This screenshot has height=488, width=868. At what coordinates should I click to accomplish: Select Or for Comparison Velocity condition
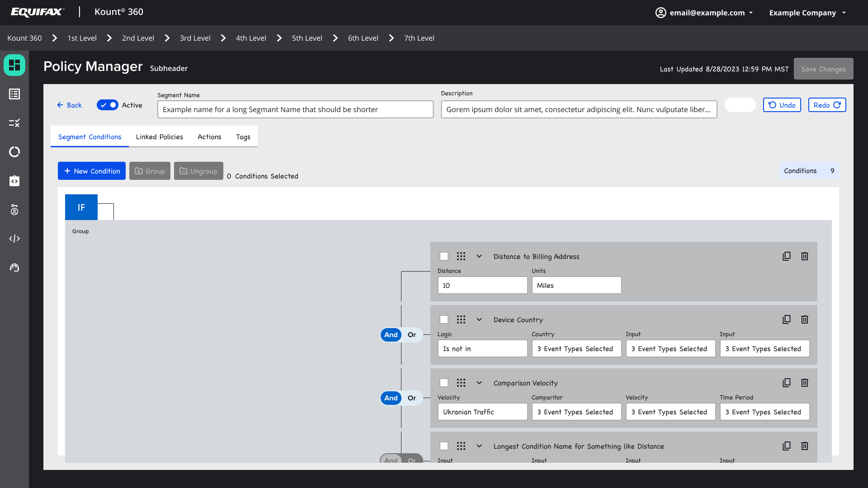(x=412, y=398)
